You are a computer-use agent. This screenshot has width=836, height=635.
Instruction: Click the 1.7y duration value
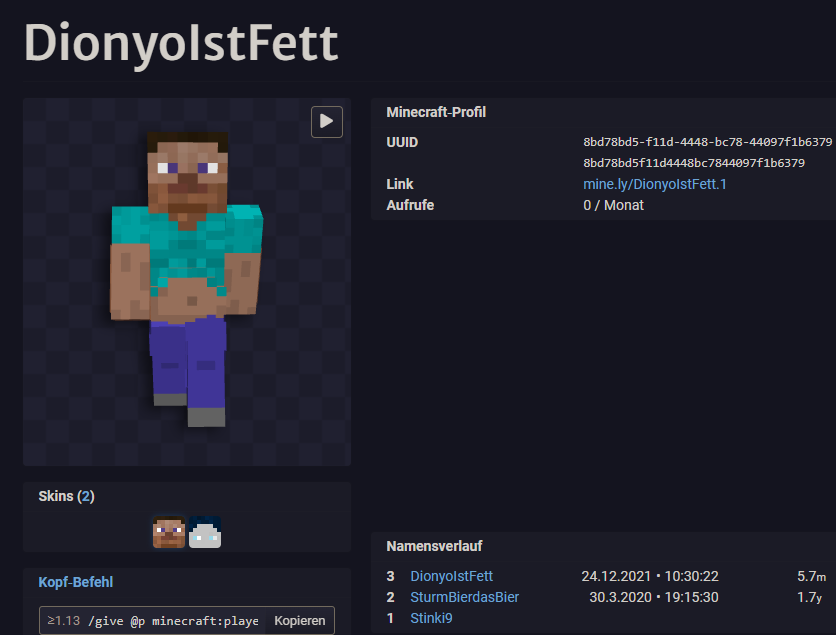click(809, 597)
